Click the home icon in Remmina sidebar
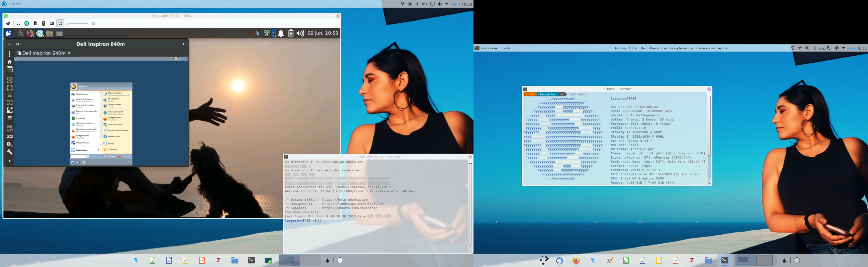The image size is (868, 267). pyautogui.click(x=9, y=62)
